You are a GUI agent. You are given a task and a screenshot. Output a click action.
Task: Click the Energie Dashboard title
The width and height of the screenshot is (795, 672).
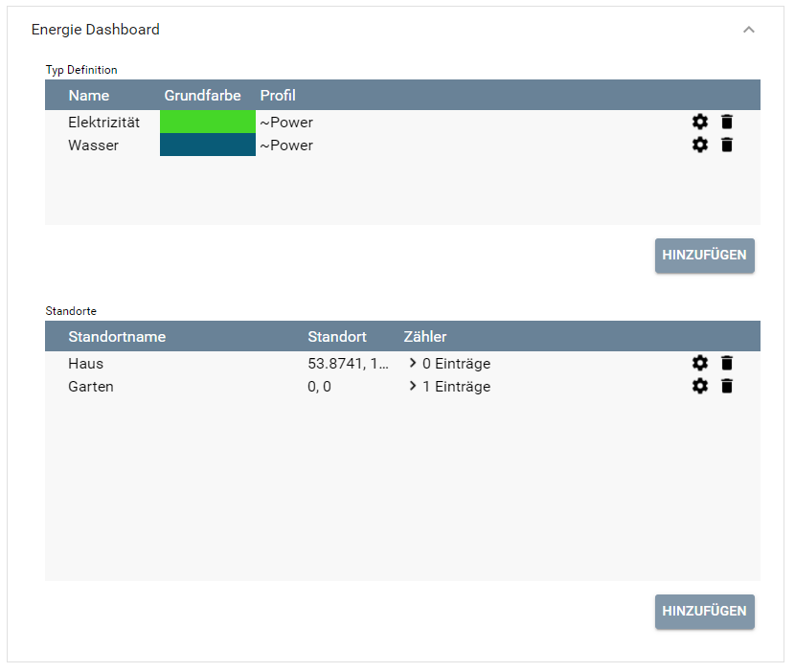coord(94,30)
